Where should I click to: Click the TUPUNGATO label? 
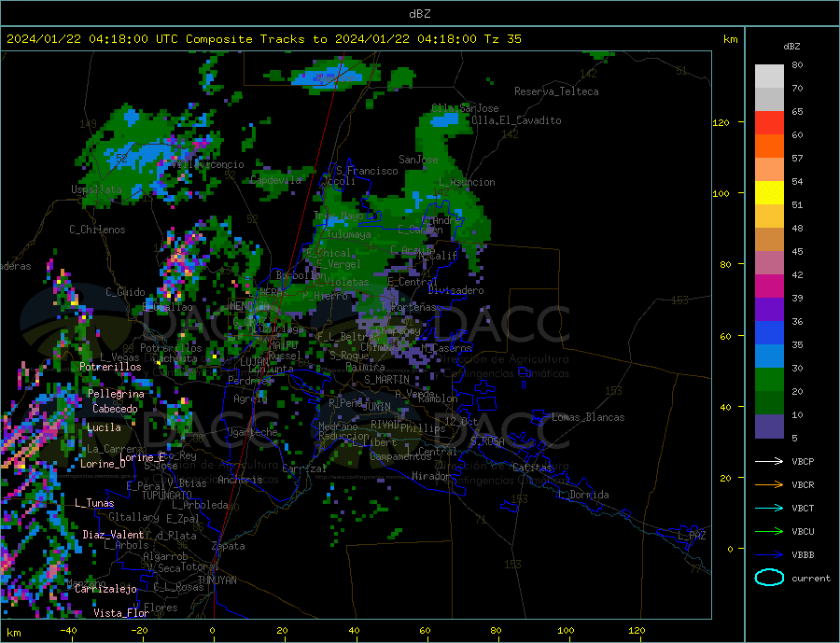click(167, 496)
